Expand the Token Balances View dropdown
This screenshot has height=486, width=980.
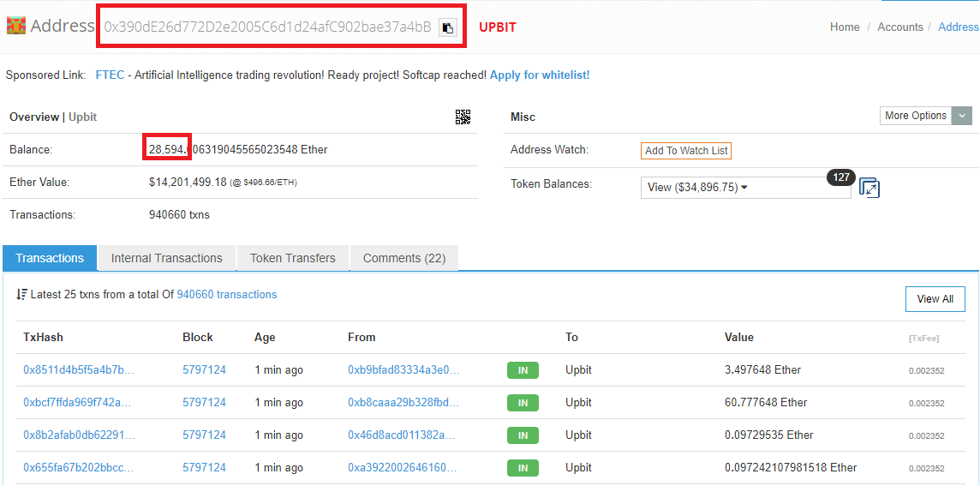click(745, 188)
